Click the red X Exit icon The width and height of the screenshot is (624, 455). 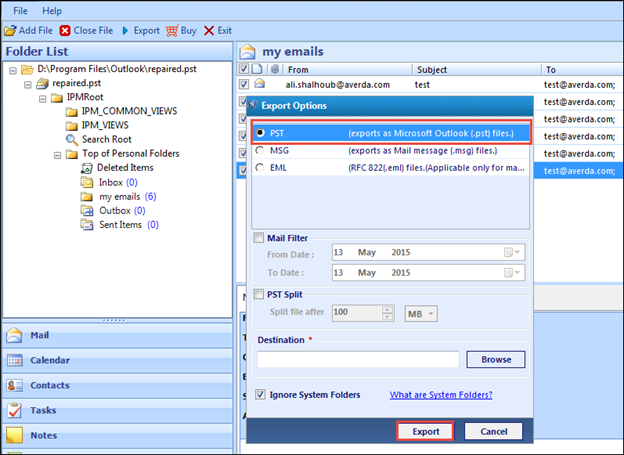point(209,31)
